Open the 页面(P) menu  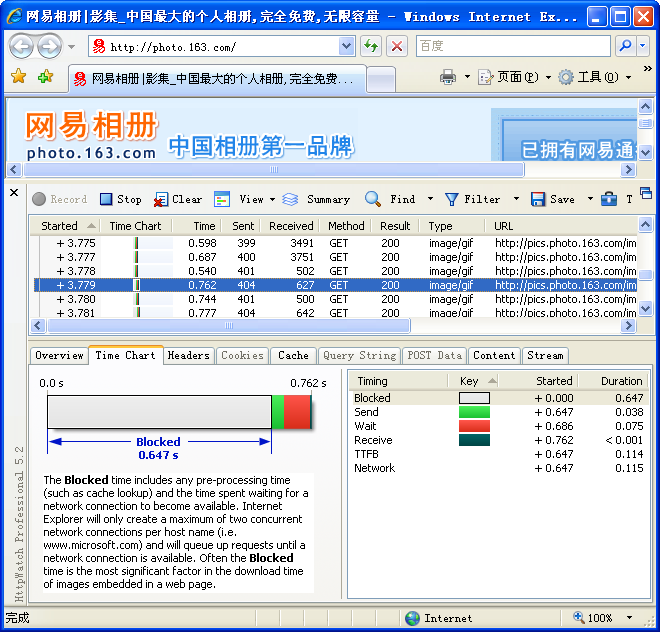tap(515, 77)
